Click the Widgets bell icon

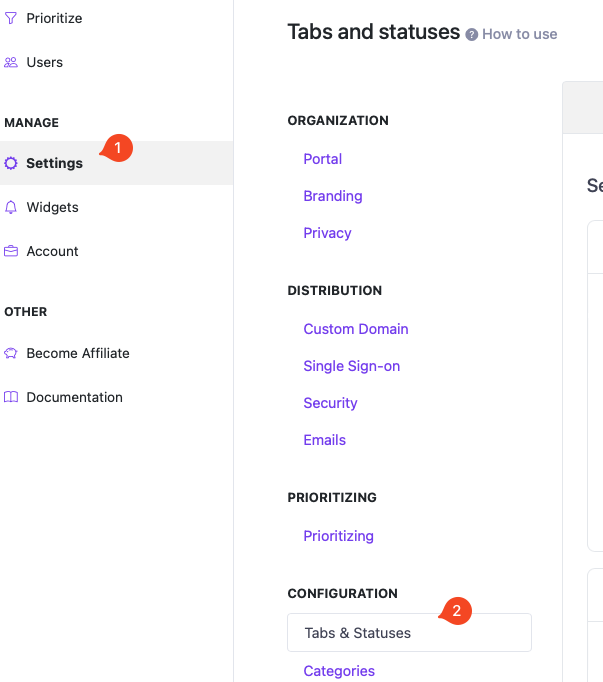(11, 207)
